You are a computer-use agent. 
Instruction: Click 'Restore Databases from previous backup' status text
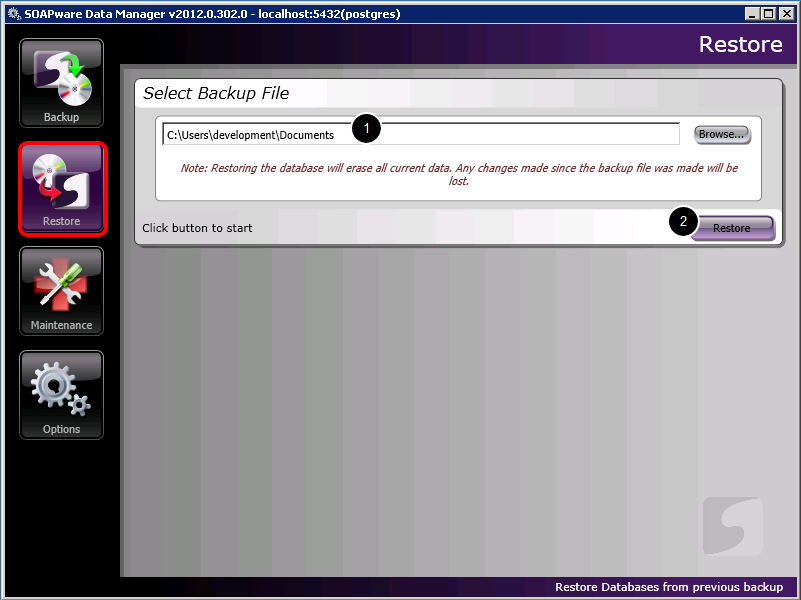coord(669,587)
